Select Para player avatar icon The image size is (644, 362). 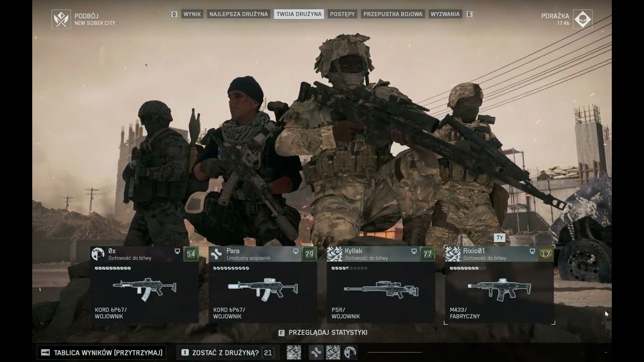coord(216,254)
